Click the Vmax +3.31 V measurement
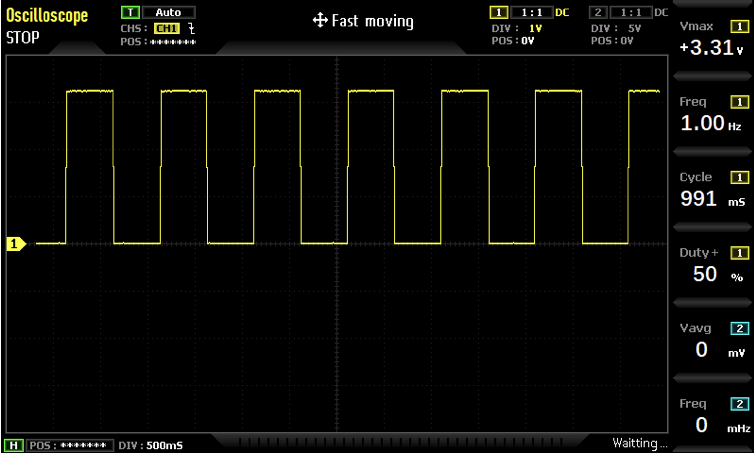Screen dimensions: 754x456 click(x=712, y=48)
